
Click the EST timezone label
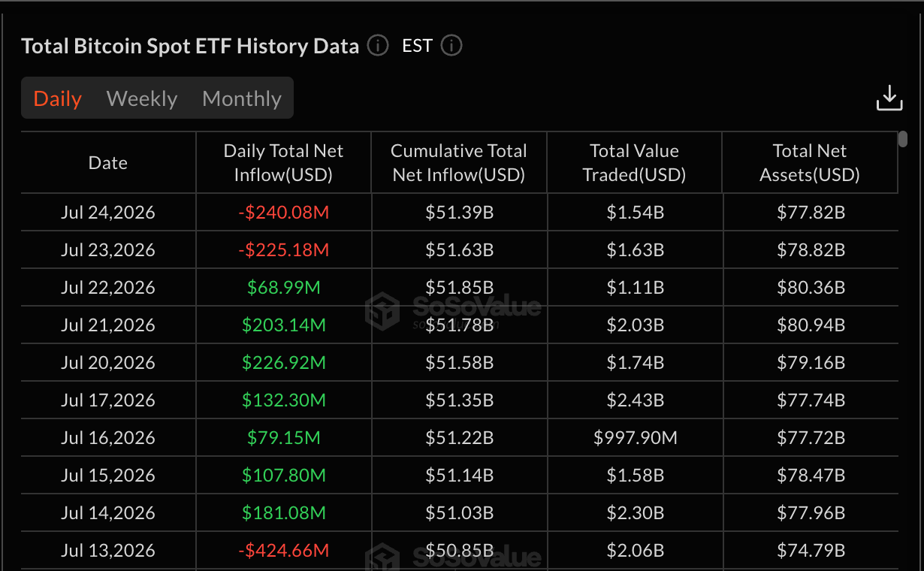tap(417, 46)
